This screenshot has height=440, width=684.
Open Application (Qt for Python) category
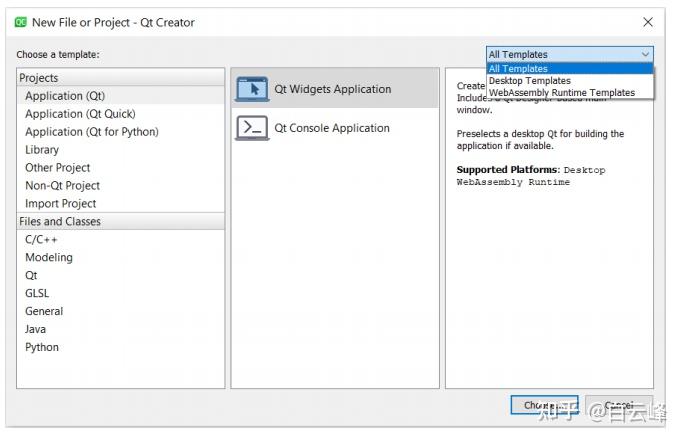click(x=91, y=132)
